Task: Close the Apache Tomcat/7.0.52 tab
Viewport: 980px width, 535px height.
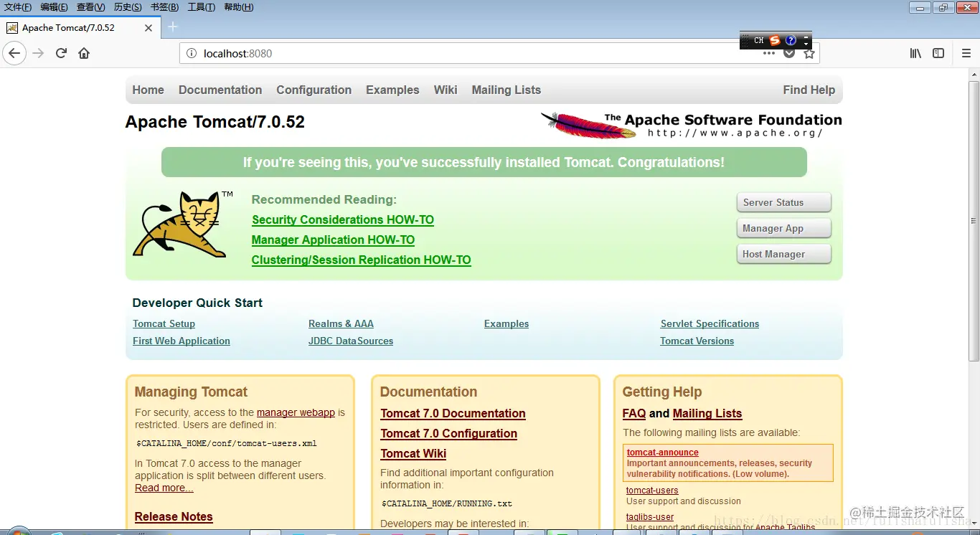Action: (149, 28)
